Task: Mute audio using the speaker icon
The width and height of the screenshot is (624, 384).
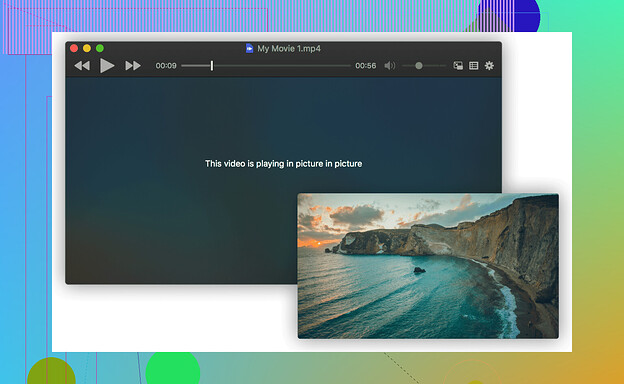Action: click(390, 66)
